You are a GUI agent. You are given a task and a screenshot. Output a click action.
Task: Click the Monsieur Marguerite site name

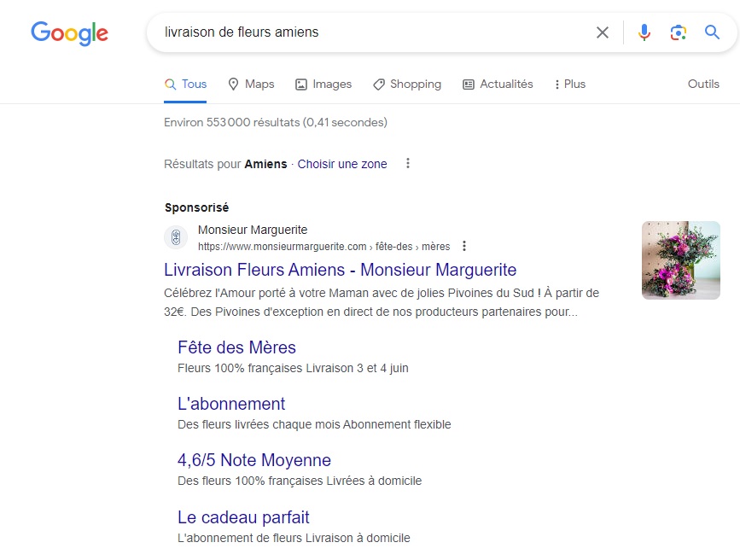(253, 230)
